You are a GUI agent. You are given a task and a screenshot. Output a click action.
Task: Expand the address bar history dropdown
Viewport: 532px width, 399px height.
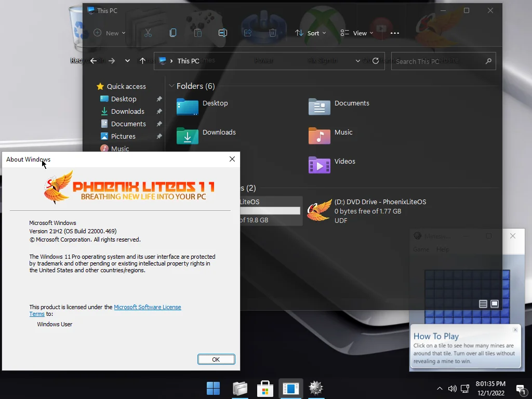pos(357,61)
